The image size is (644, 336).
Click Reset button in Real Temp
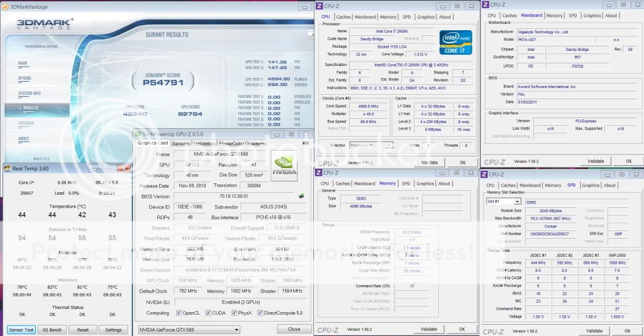82,330
